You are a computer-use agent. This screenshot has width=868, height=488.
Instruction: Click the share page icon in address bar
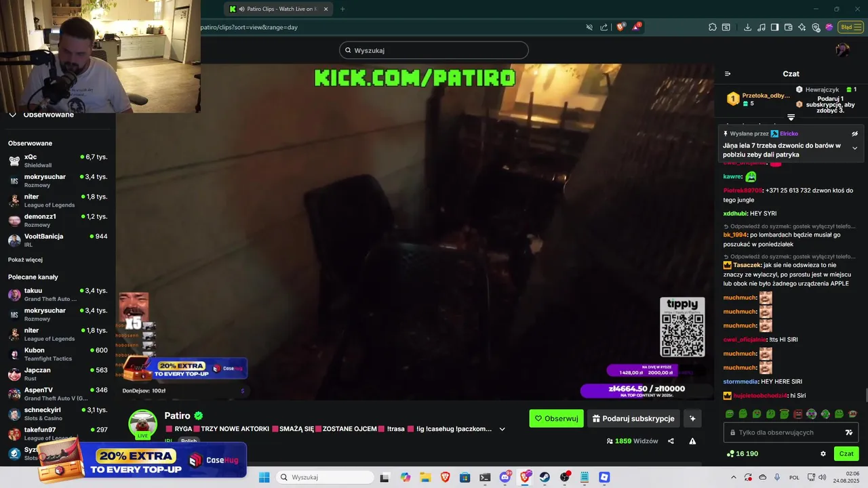tap(604, 27)
